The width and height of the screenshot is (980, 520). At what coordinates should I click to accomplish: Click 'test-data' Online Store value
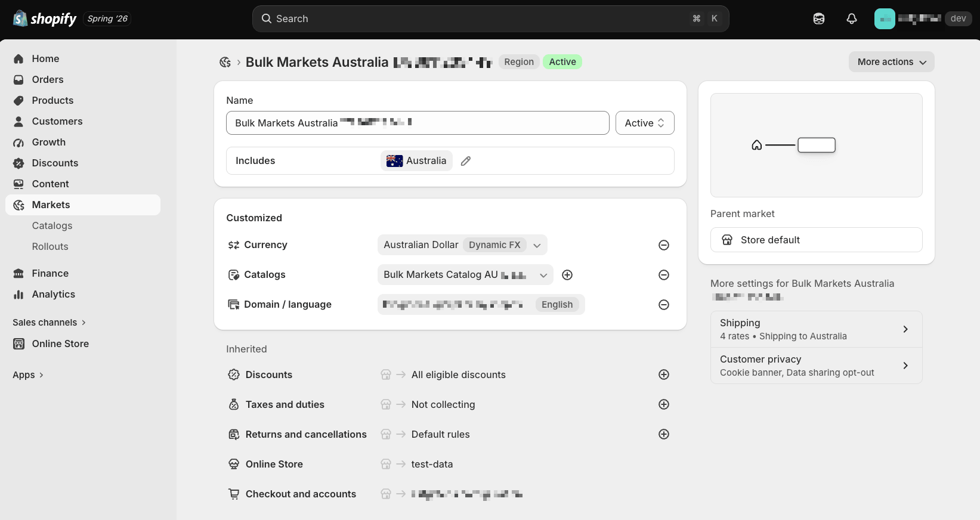432,464
